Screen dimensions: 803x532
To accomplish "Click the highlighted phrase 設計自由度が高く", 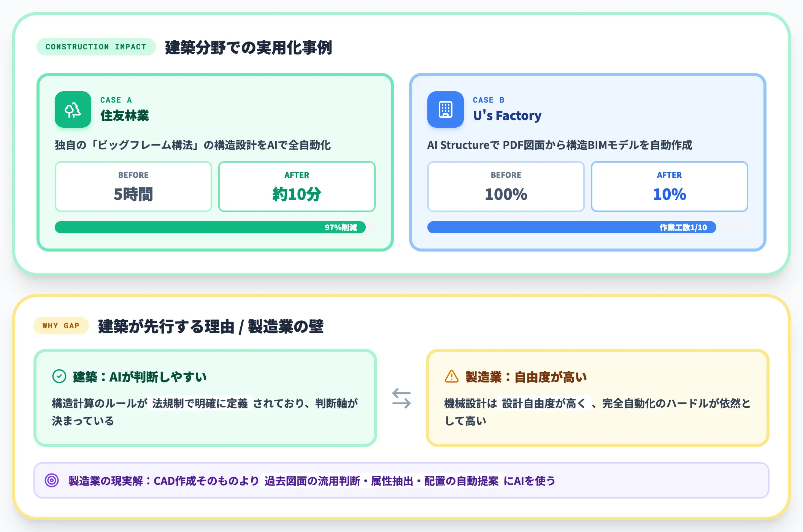I will 544,403.
